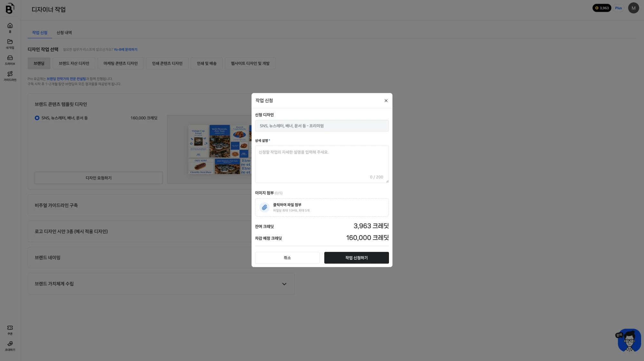The width and height of the screenshot is (644, 361).
Task: Select 인쇄 콘텐츠 디자인 category
Action: pyautogui.click(x=167, y=63)
